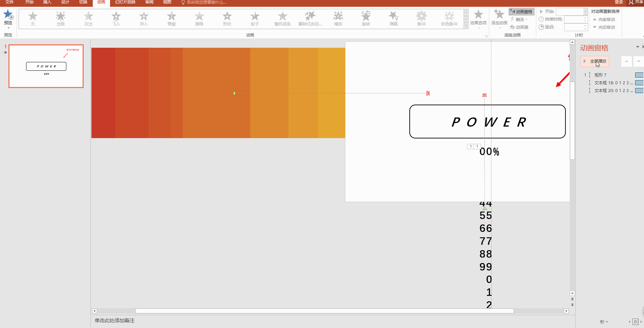The width and height of the screenshot is (644, 328).
Task: Select 文本框 20 animation entry
Action: pyautogui.click(x=613, y=90)
